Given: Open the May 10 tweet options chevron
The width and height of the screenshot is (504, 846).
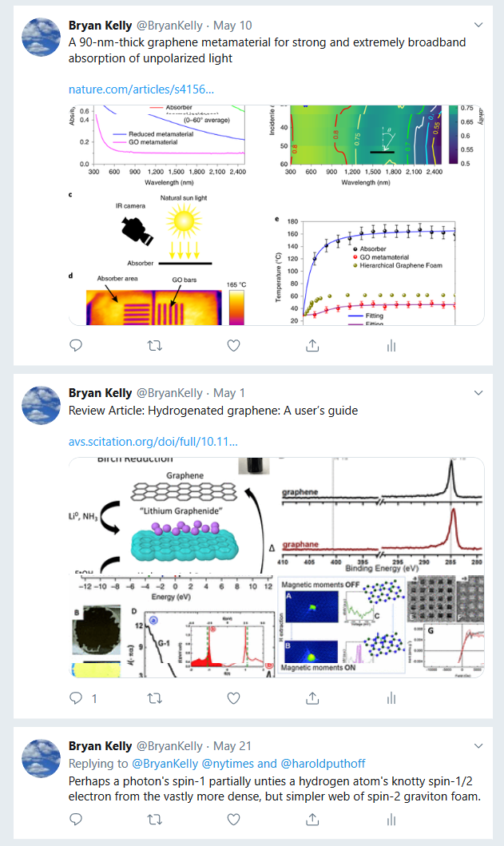Looking at the screenshot, I should click(478, 25).
